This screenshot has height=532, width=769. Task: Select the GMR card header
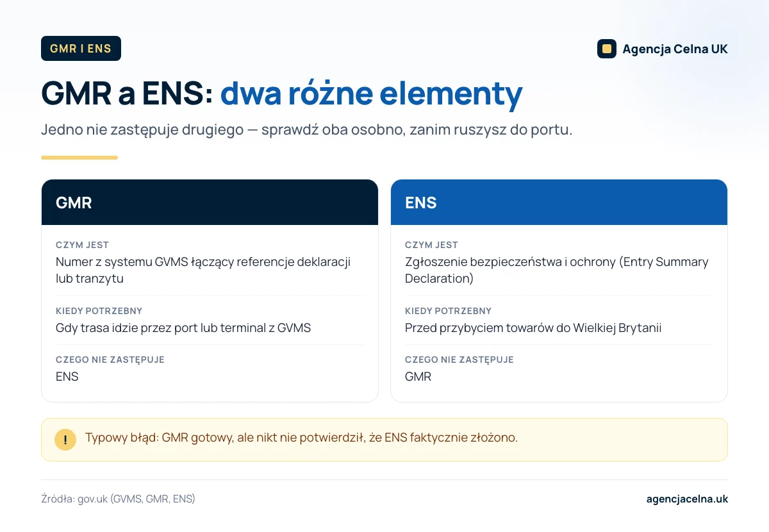(x=210, y=203)
